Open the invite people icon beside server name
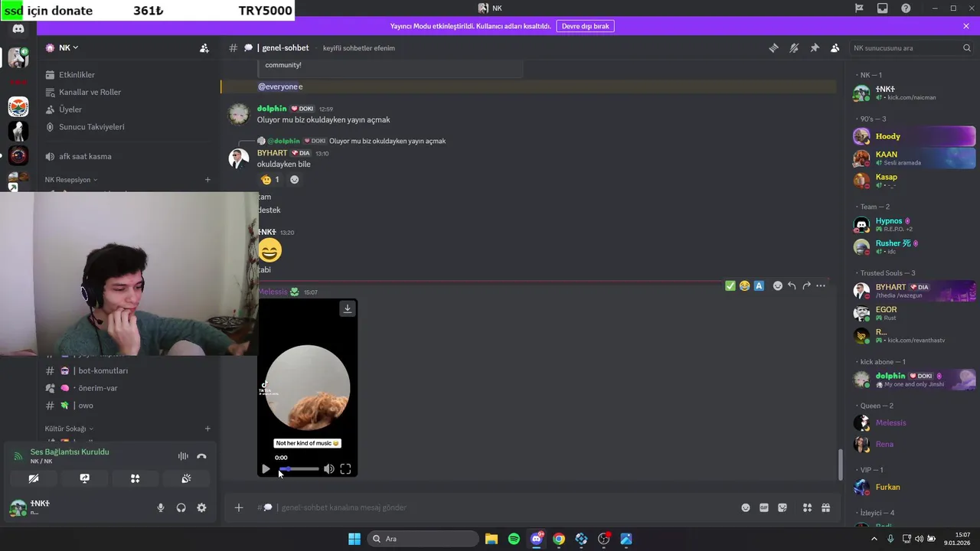 click(x=204, y=47)
